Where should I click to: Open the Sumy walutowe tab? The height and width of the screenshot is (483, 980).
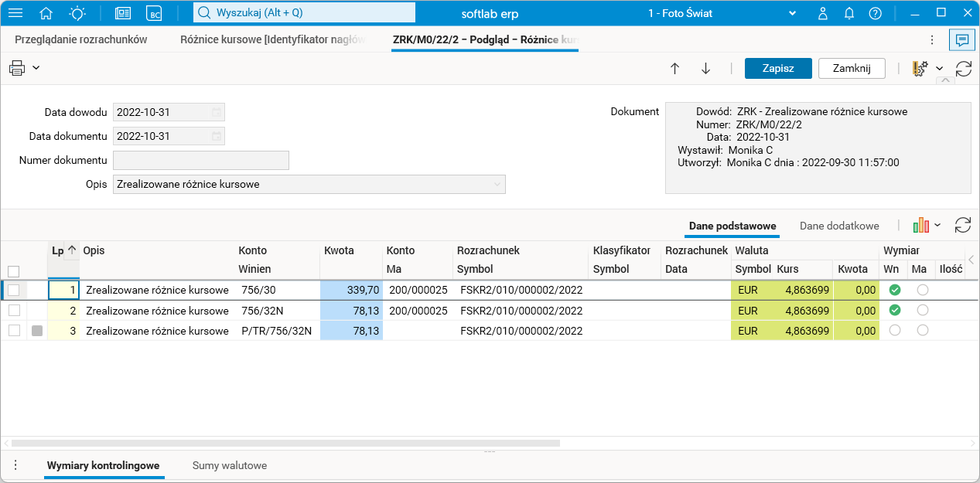coord(230,465)
